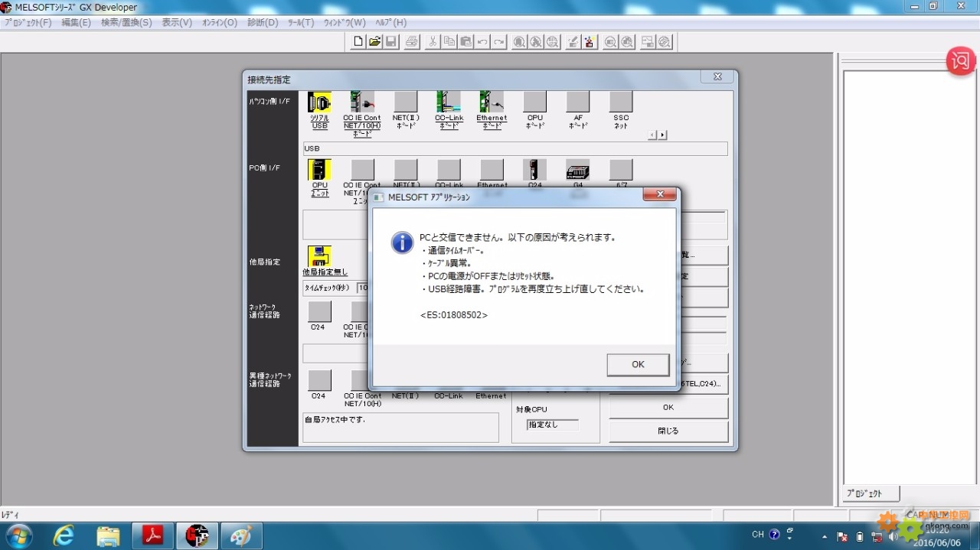Select the SSC net icon
Viewport: 980px width, 550px height.
pyautogui.click(x=621, y=103)
